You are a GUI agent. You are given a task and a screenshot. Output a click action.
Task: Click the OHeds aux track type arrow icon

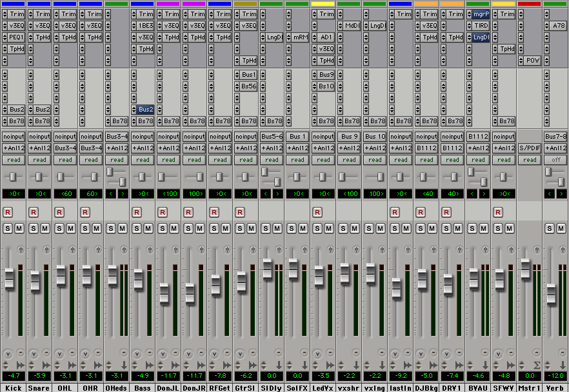[124, 365]
